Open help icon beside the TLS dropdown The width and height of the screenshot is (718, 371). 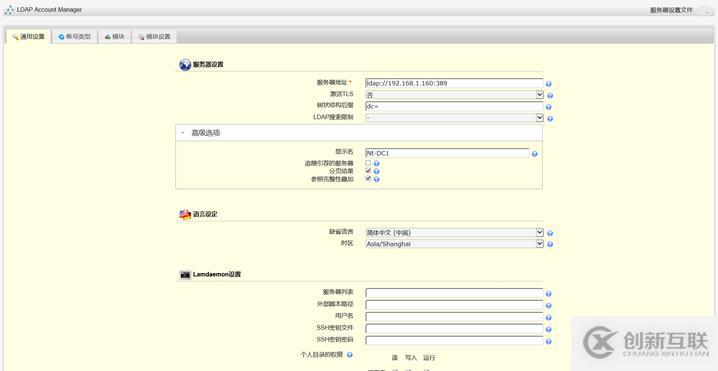coord(550,96)
